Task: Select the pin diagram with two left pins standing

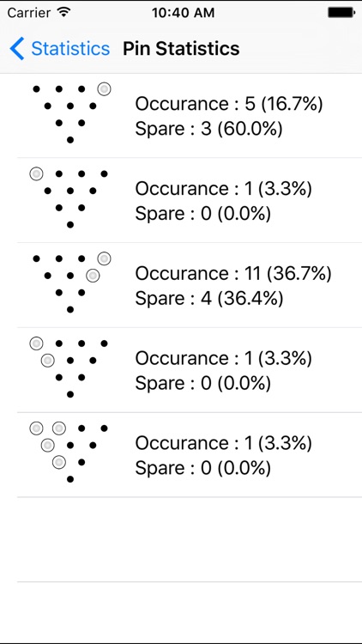Action: pos(70,369)
